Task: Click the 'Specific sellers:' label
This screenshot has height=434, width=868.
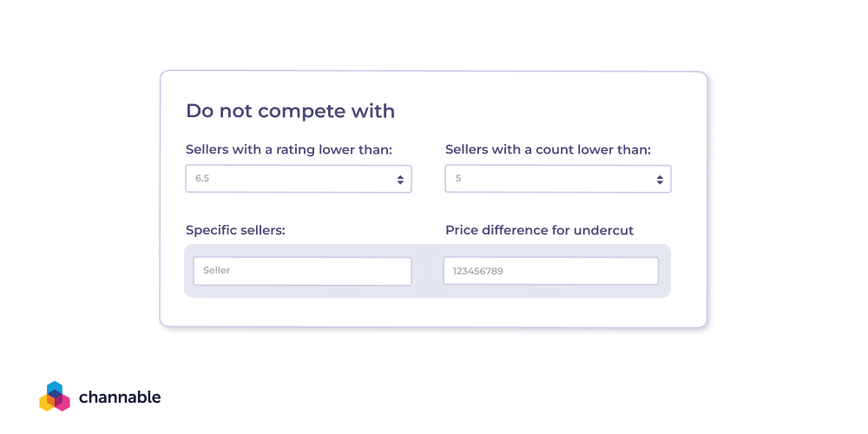Action: tap(235, 230)
